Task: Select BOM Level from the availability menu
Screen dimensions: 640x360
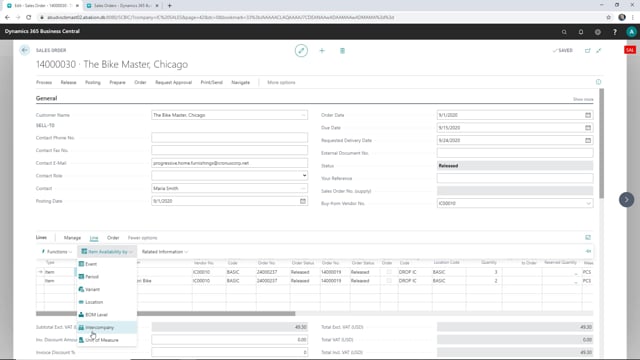Action: [107, 315]
